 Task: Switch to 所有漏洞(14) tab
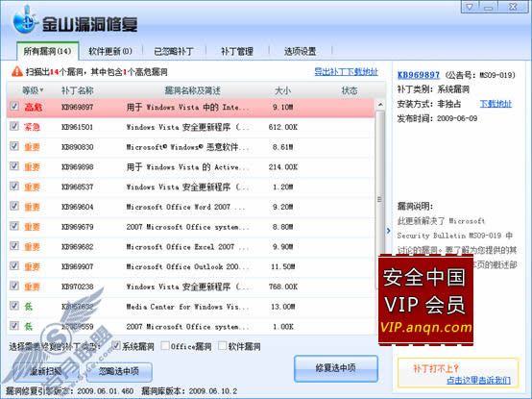coord(47,51)
